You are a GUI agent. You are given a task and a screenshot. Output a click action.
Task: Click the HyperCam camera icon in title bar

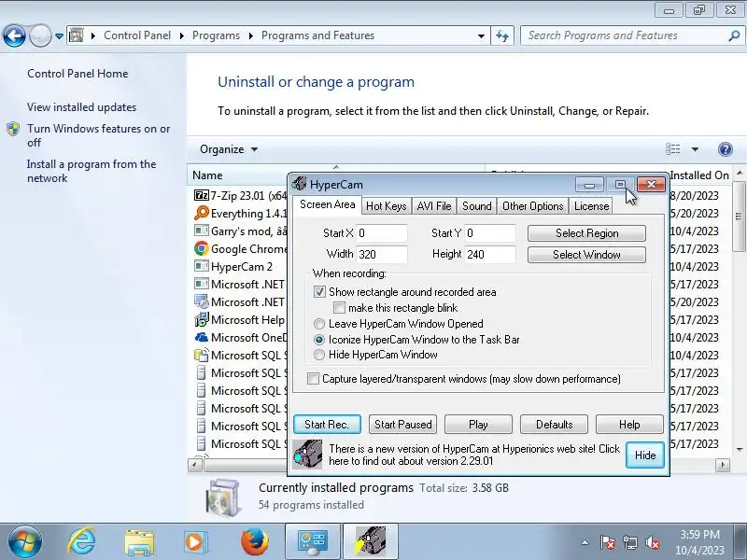[299, 184]
